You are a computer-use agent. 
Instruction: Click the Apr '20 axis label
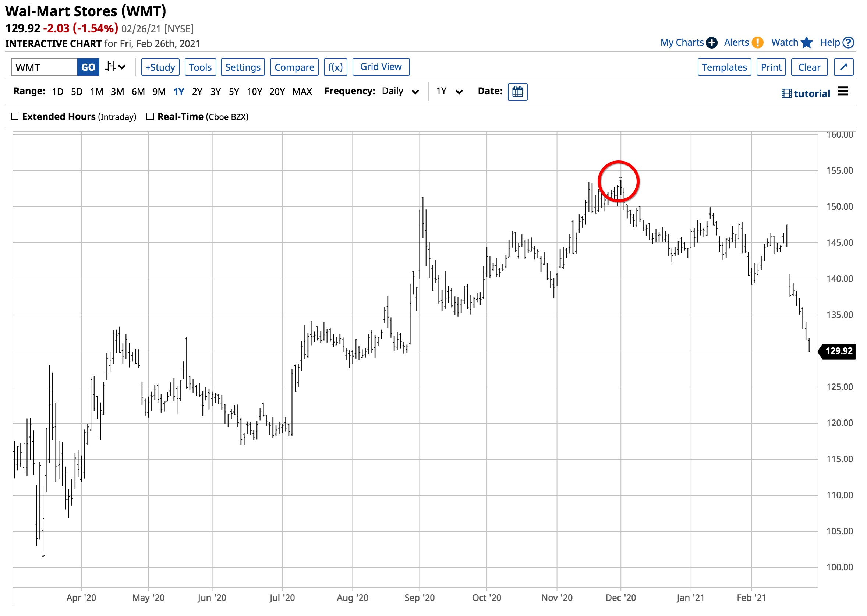(81, 598)
